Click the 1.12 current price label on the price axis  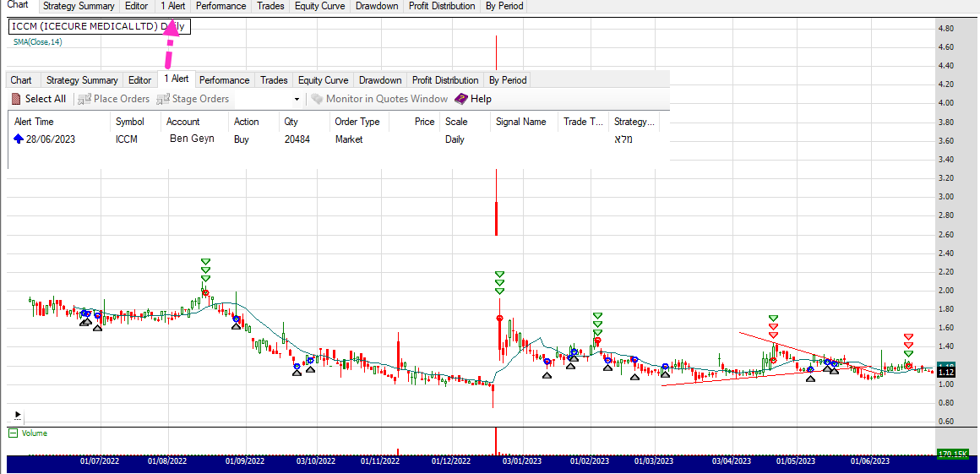945,373
